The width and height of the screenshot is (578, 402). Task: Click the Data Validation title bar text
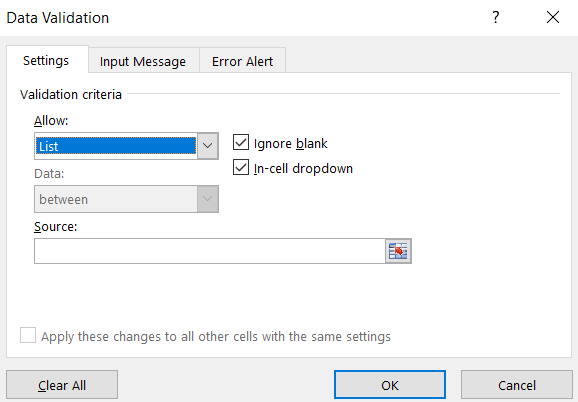58,18
